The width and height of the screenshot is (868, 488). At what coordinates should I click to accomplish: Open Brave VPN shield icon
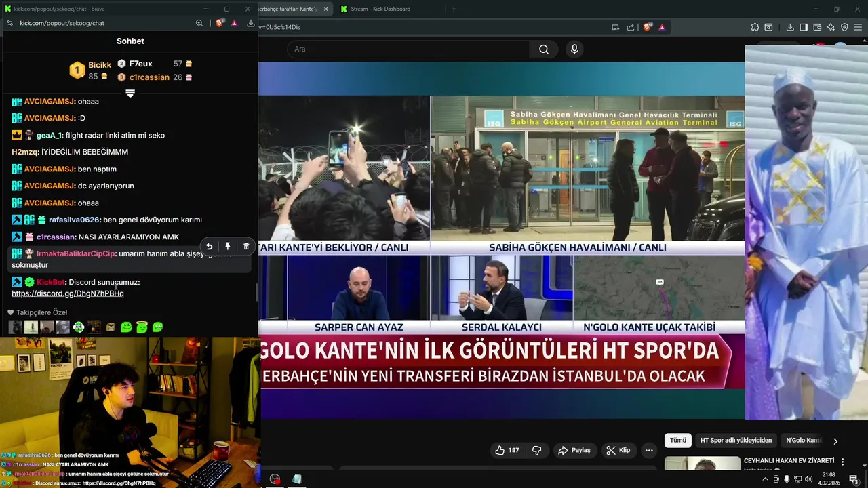coord(844,27)
